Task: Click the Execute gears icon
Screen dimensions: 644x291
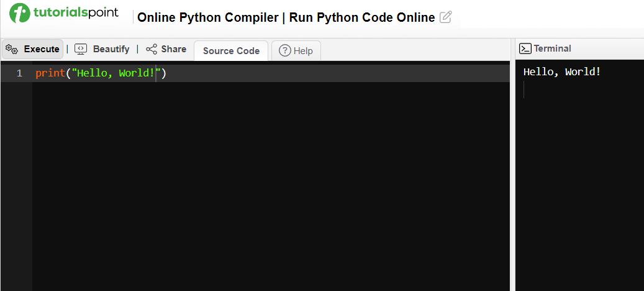Action: (x=12, y=49)
